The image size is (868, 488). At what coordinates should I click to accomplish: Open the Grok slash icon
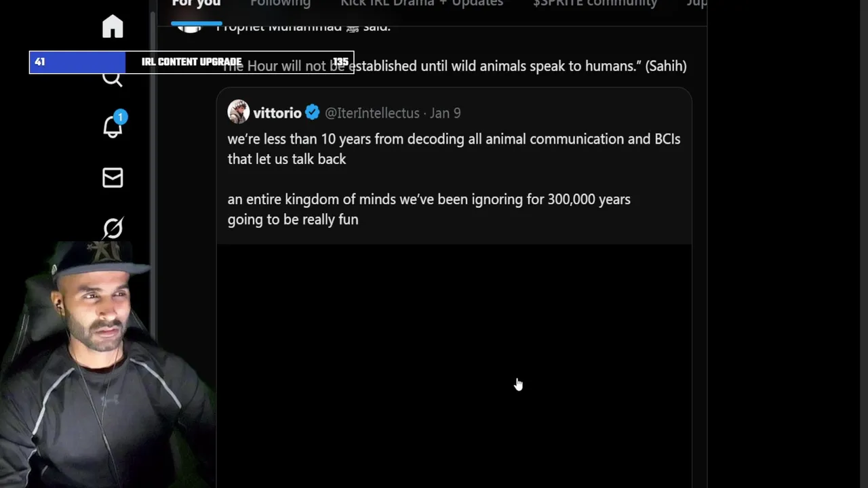pyautogui.click(x=113, y=228)
